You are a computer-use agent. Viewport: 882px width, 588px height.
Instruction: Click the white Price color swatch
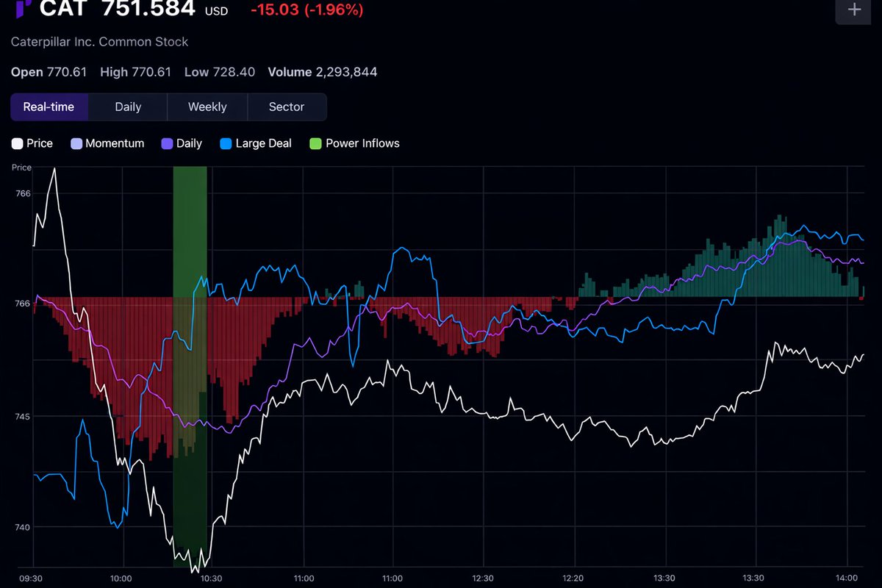click(x=15, y=143)
